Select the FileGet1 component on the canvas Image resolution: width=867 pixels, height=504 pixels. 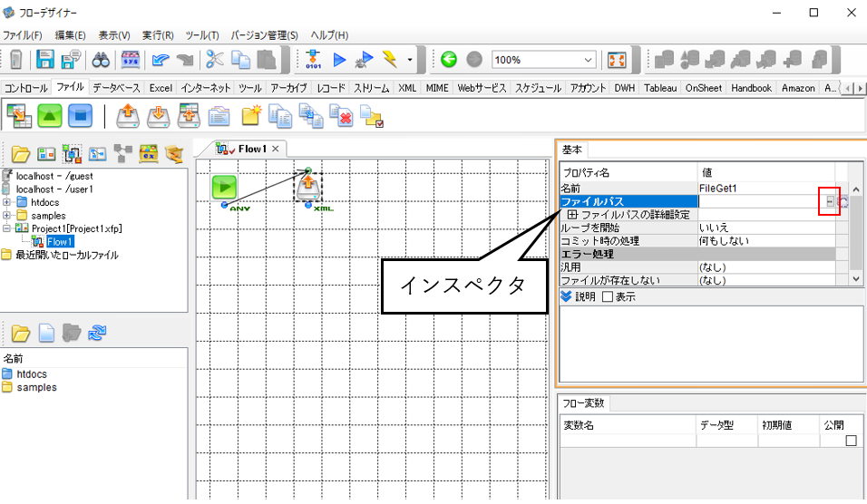308,188
